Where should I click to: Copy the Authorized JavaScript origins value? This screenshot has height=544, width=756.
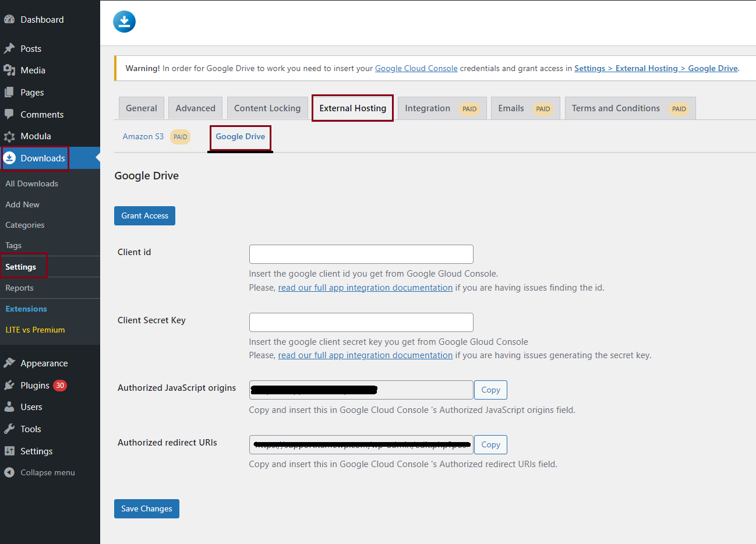tap(490, 390)
